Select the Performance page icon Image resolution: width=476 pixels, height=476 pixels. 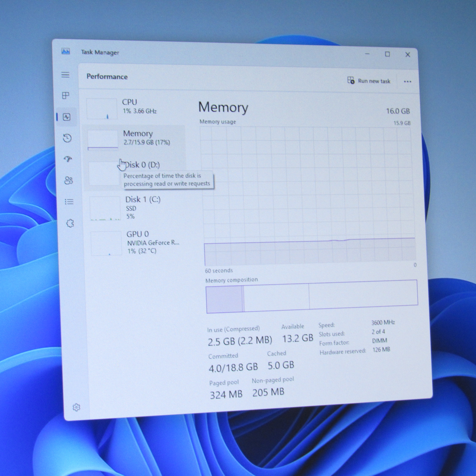pos(67,117)
